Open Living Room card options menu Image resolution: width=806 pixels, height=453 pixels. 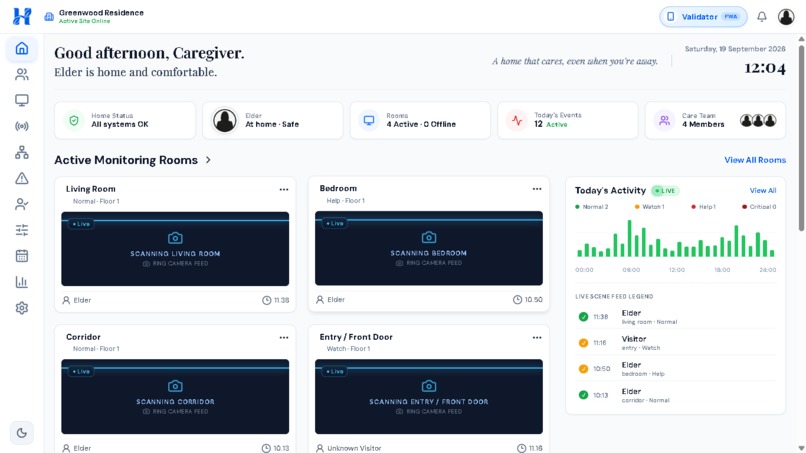point(284,189)
